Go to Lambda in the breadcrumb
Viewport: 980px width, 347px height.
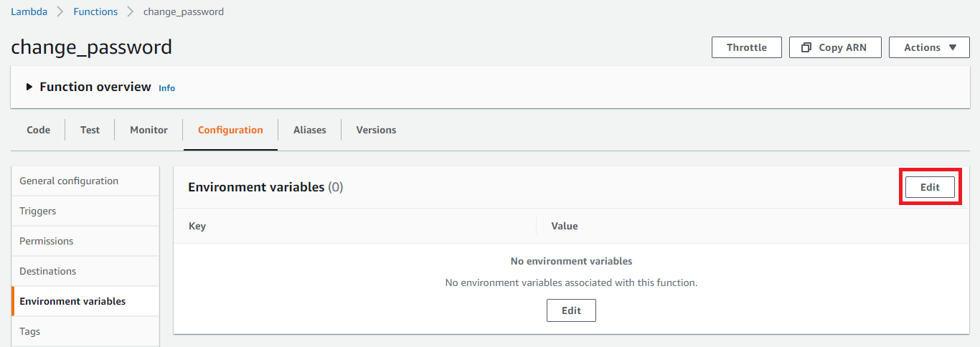(27, 11)
